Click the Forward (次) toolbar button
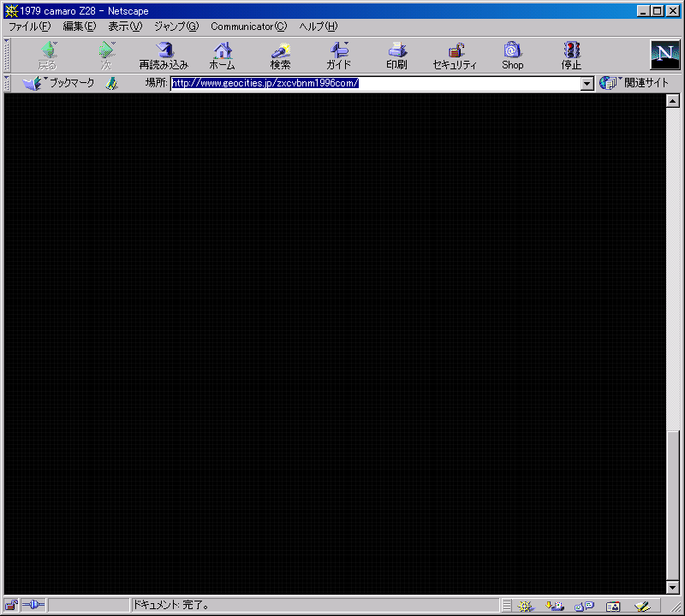685x616 pixels. tap(106, 56)
